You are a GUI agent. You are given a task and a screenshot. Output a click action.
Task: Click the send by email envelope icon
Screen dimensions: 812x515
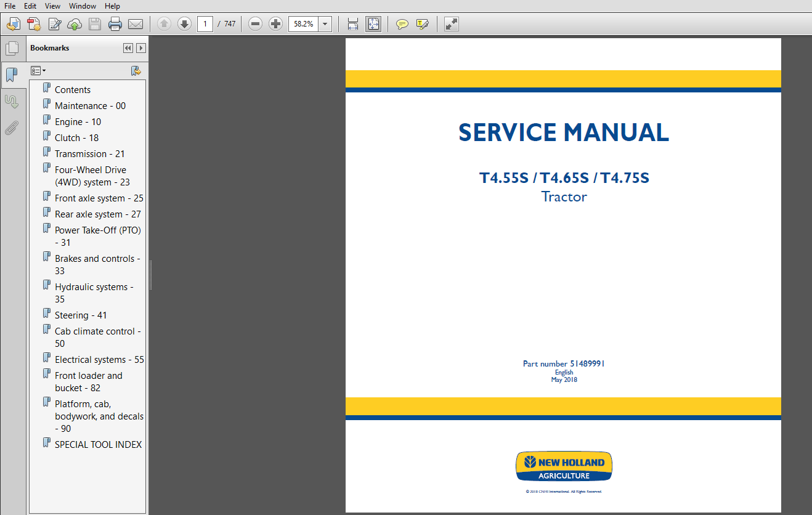(x=136, y=24)
